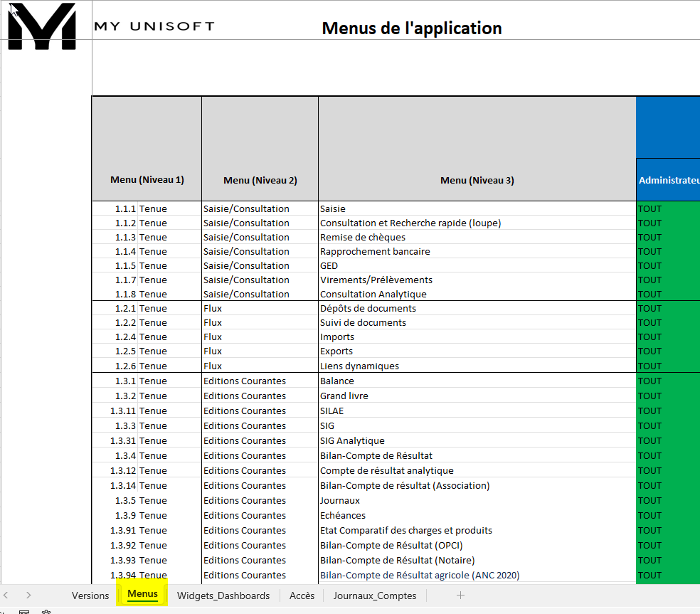This screenshot has width=700, height=614.
Task: Select the green TOUT cell in row 1.1.1
Action: 668,209
